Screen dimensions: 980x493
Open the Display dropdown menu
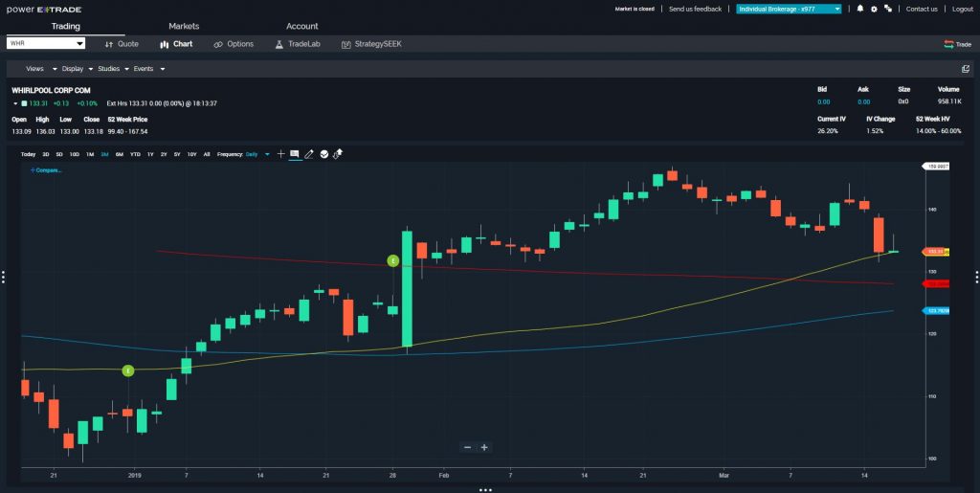[77, 69]
